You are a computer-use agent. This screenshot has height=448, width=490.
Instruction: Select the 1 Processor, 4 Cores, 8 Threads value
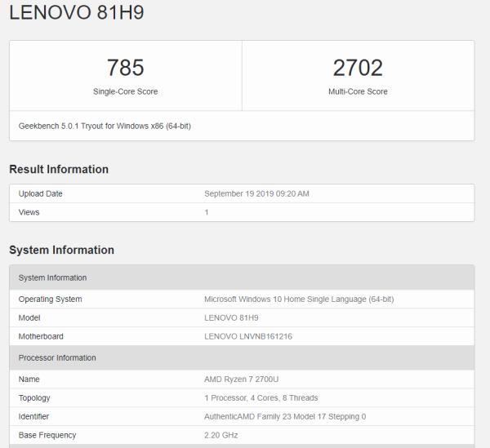261,397
